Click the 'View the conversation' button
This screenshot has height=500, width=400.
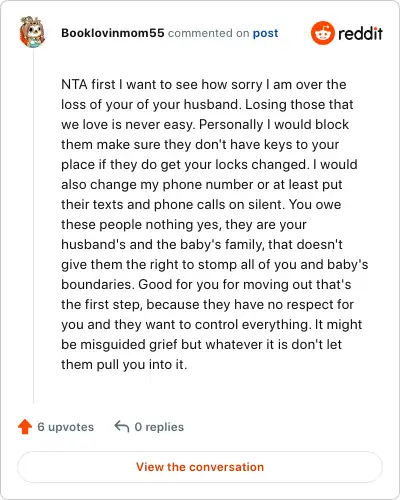click(x=200, y=467)
